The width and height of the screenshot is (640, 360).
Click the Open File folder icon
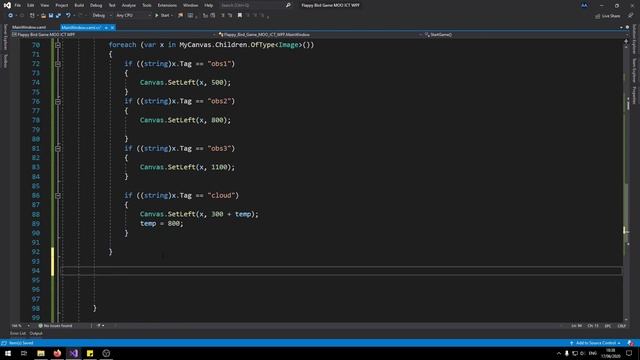pyautogui.click(x=43, y=16)
